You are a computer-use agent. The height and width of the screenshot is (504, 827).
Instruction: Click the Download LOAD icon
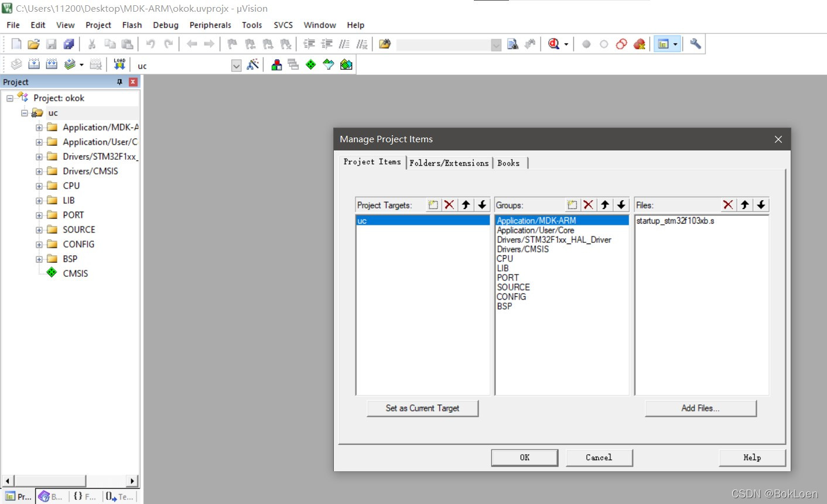(119, 64)
